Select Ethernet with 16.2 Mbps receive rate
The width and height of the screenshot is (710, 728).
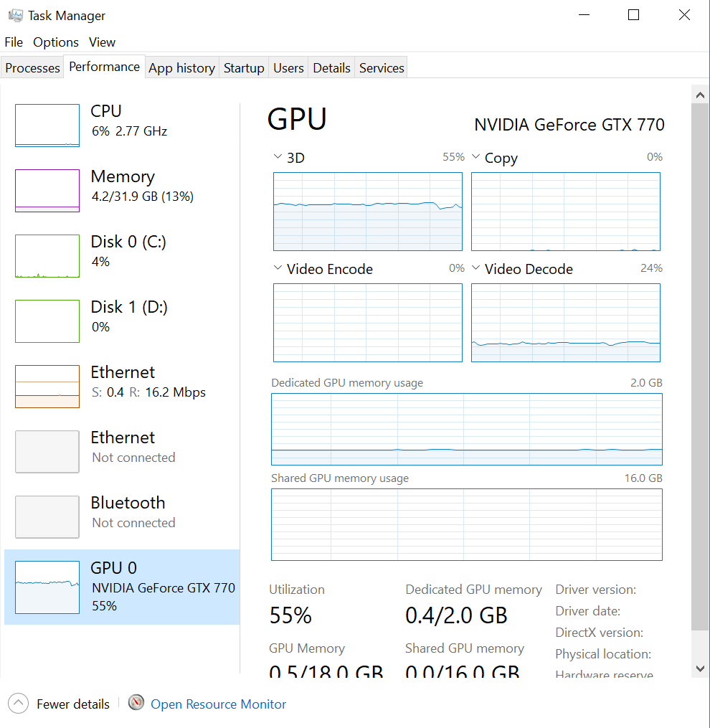click(122, 387)
